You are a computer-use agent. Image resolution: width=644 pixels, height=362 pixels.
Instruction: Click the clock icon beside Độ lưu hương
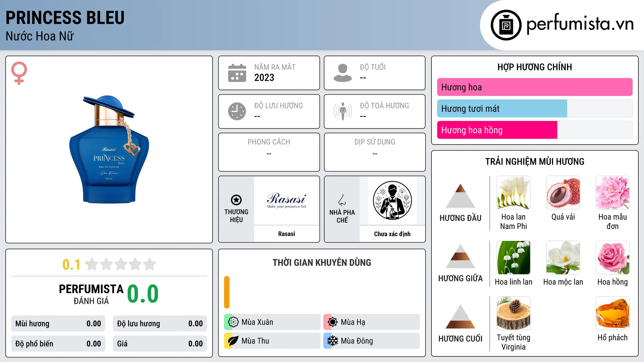coord(237,111)
